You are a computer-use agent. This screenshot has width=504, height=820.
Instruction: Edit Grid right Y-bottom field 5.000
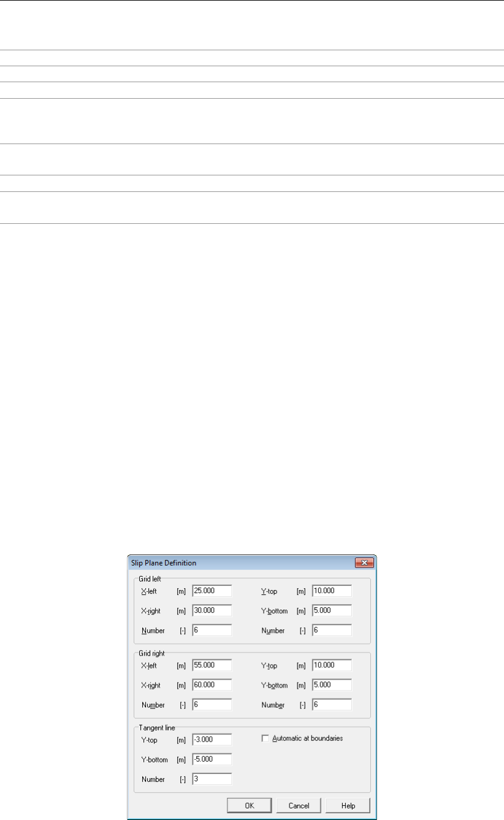coord(332,685)
